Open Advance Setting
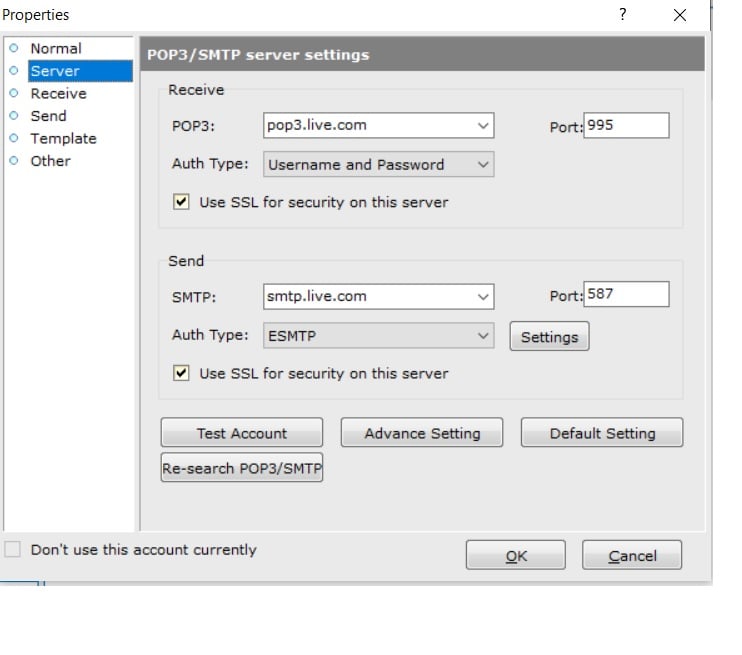Screen dimensions: 742x655 pyautogui.click(x=422, y=433)
